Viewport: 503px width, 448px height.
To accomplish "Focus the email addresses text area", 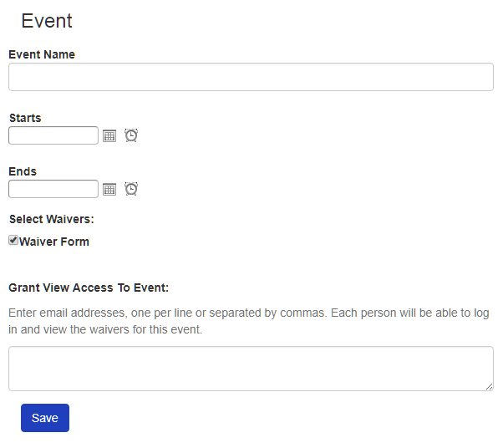I will click(251, 369).
